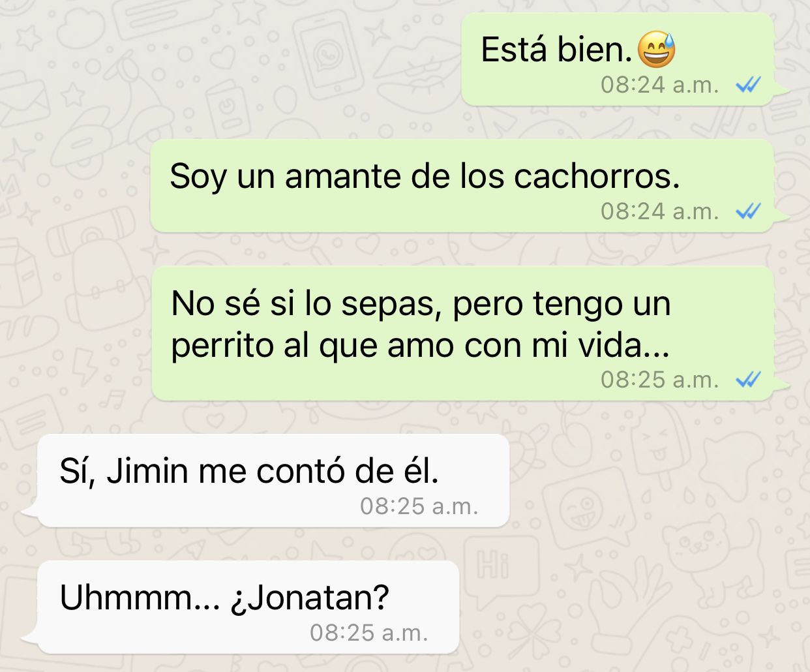Select the 'Sí, Jimin me contó de él.' message
Screen dimensions: 810x672
[273, 481]
